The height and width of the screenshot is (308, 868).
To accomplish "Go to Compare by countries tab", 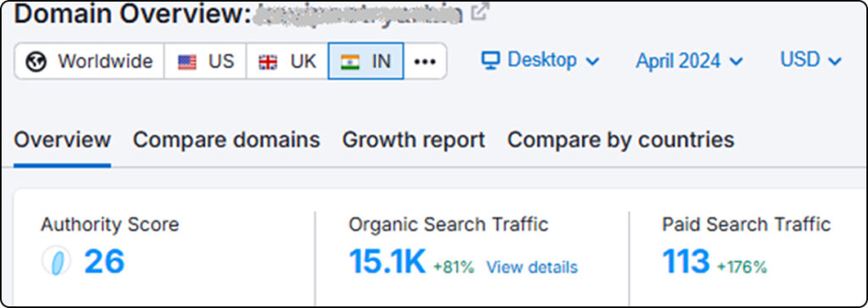I will click(620, 140).
